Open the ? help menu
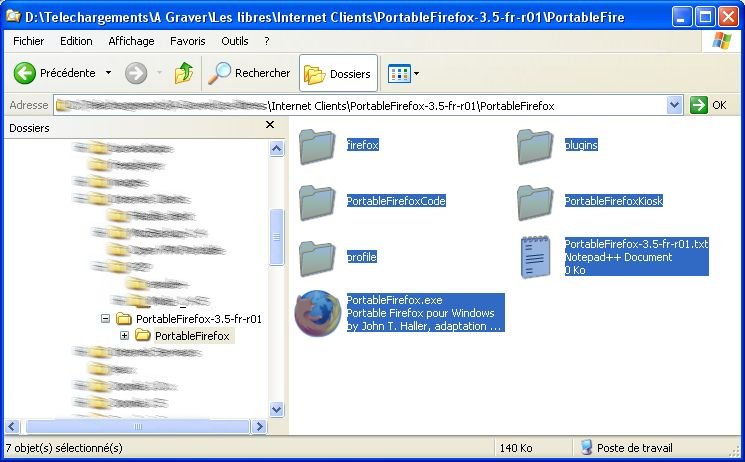The height and width of the screenshot is (462, 745). 267,41
